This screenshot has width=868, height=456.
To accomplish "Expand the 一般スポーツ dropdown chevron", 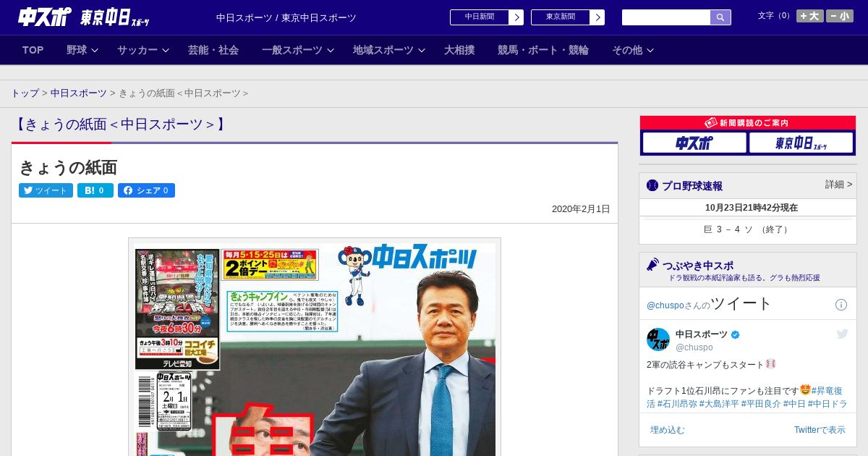I will point(331,50).
